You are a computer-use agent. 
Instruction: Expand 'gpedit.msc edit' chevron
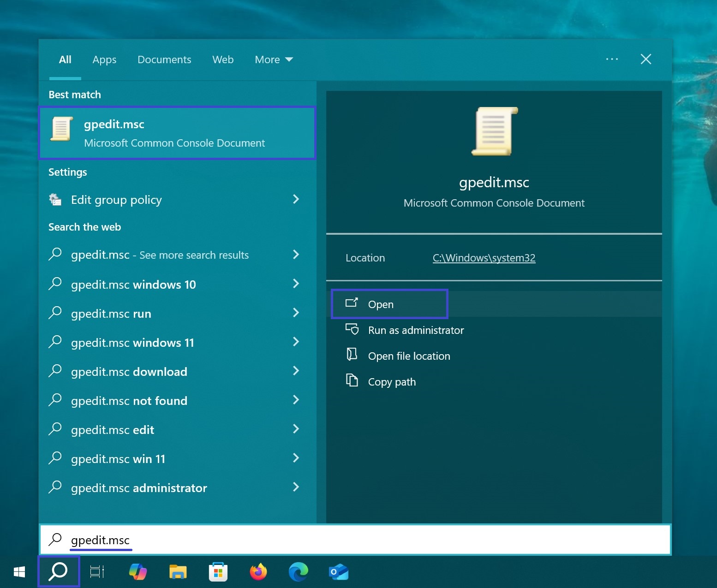coord(296,429)
